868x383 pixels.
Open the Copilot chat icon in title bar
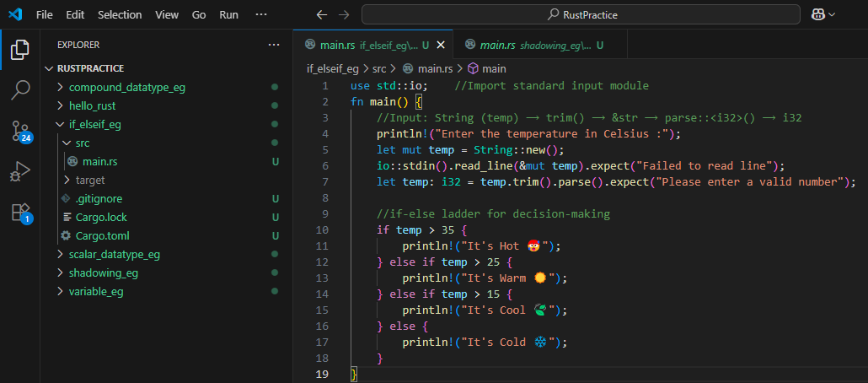818,15
